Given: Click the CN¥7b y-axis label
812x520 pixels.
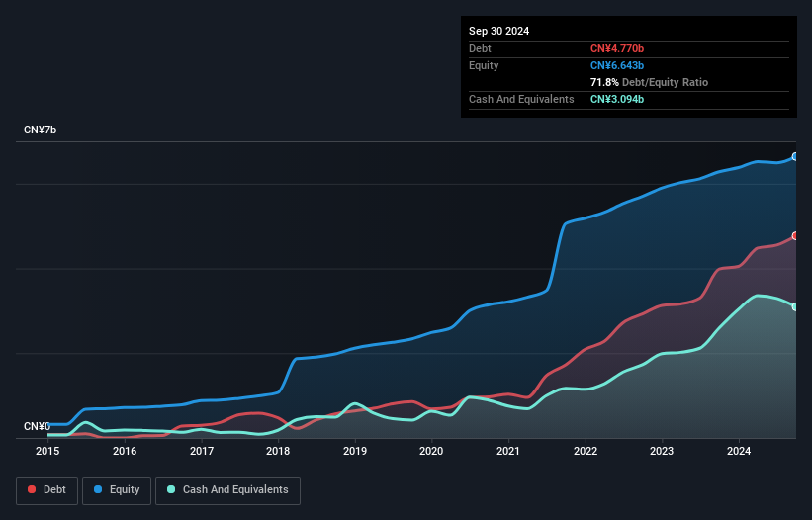Looking at the screenshot, I should tap(40, 130).
